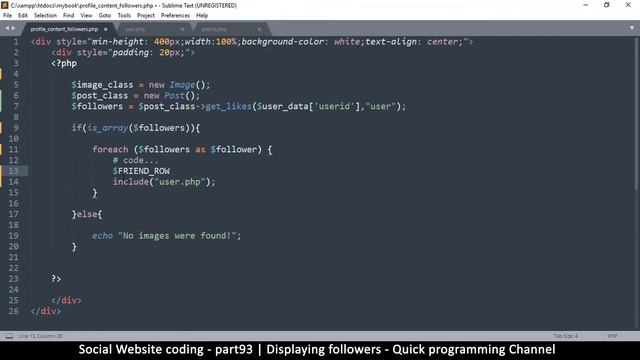This screenshot has height=360, width=640.
Task: Click the 'userid' array key
Action: click(334, 107)
